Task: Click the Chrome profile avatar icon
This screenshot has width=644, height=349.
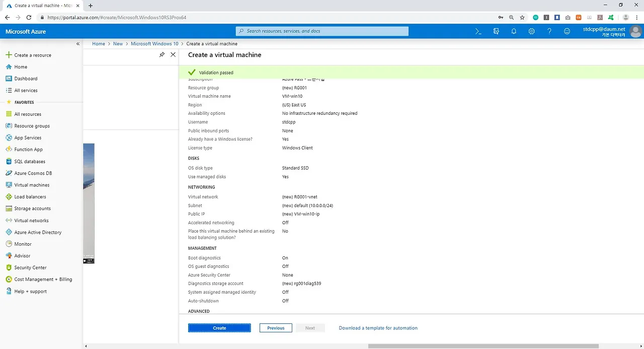Action: click(626, 17)
